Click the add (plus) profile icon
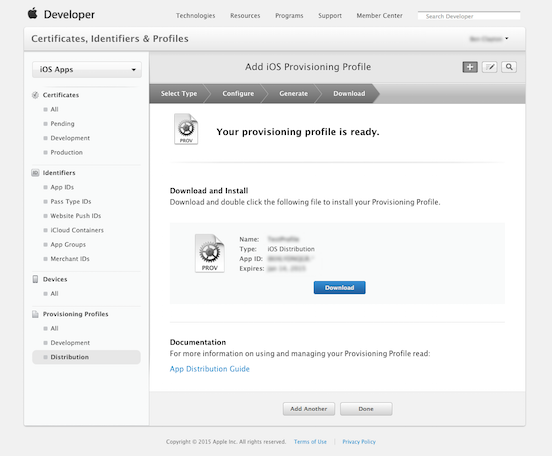This screenshot has height=456, width=552. pos(470,67)
